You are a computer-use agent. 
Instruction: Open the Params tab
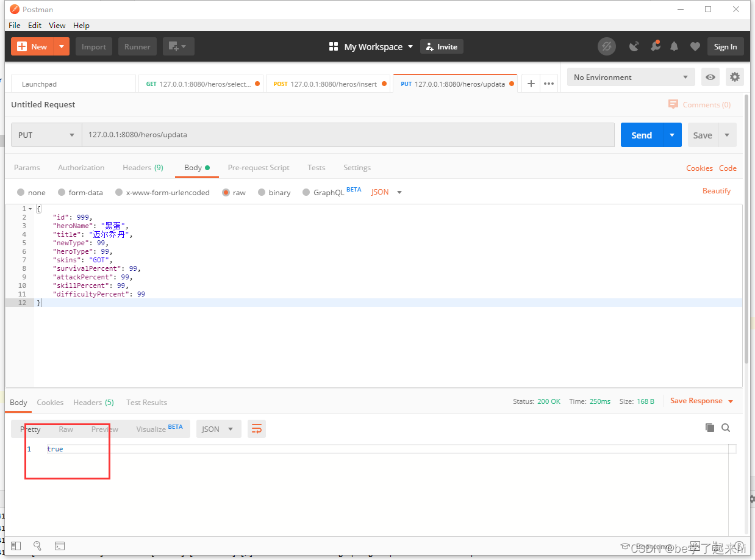coord(27,168)
